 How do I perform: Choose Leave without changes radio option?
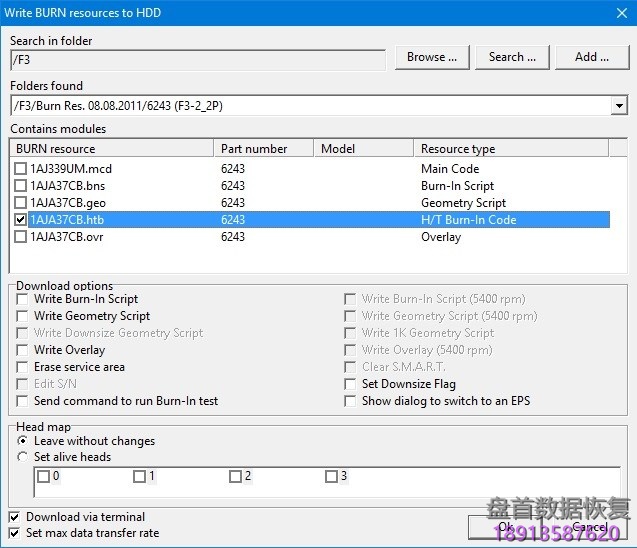[x=23, y=441]
